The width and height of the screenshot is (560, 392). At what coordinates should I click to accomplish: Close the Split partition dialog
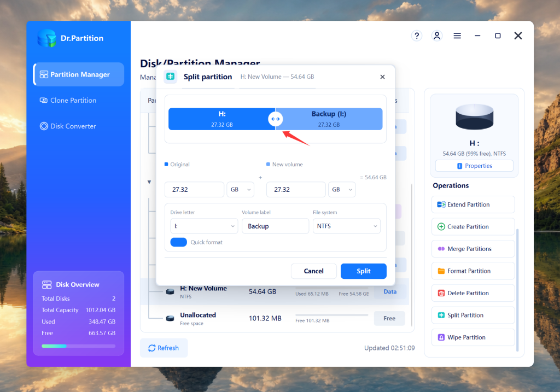382,77
